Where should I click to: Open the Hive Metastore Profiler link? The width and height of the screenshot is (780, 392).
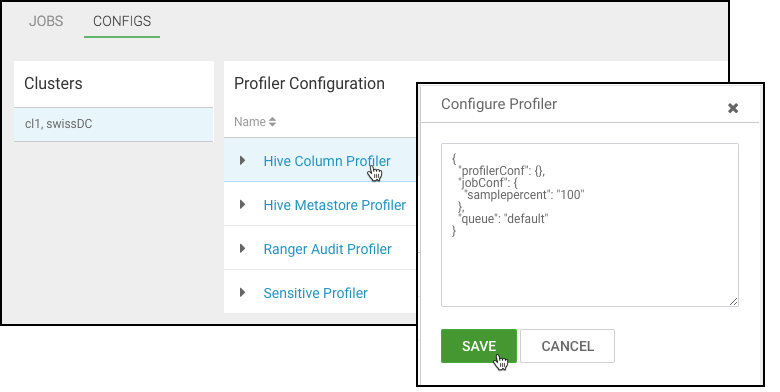pyautogui.click(x=335, y=205)
